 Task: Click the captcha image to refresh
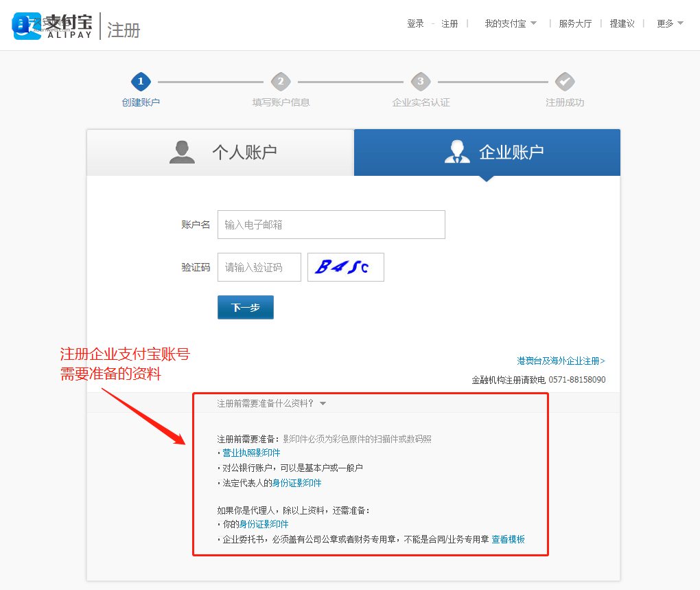[x=345, y=267]
